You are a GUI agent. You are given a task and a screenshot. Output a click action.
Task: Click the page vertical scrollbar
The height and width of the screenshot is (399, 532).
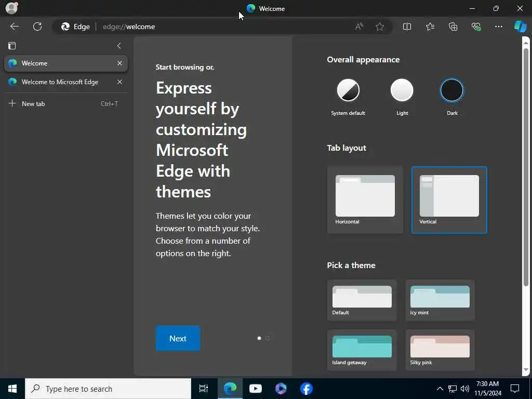526,166
